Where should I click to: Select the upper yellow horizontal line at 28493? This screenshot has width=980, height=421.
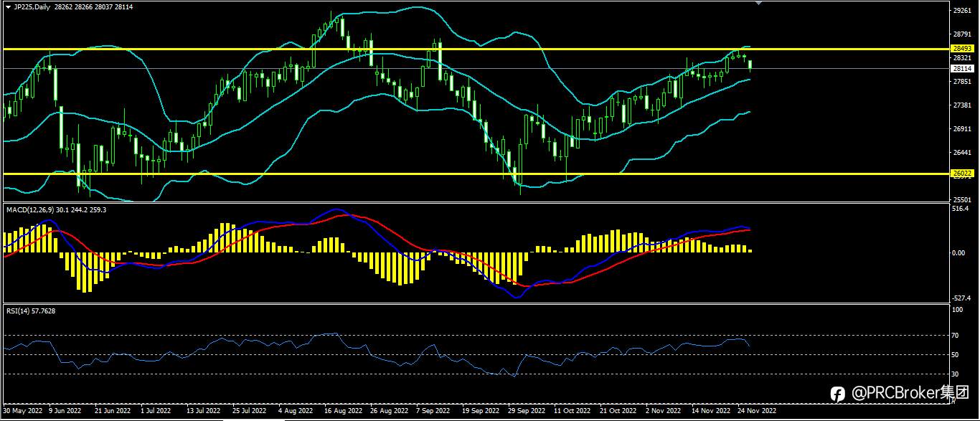(475, 49)
